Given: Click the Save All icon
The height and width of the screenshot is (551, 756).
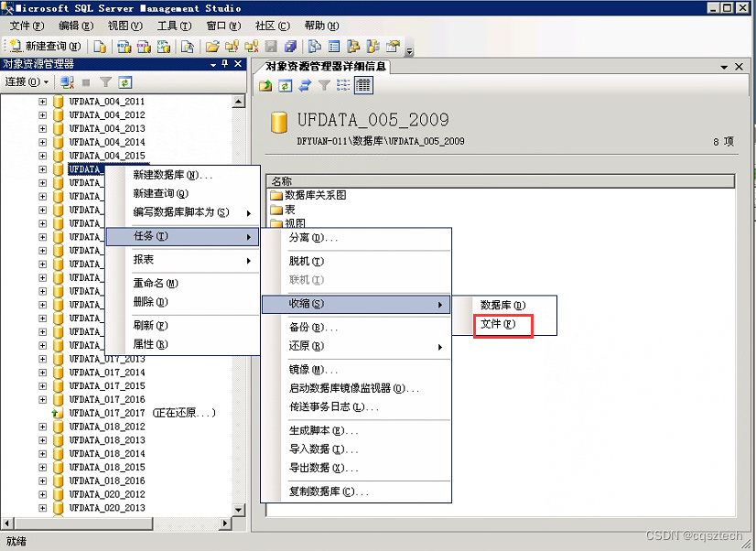Looking at the screenshot, I should (x=290, y=47).
